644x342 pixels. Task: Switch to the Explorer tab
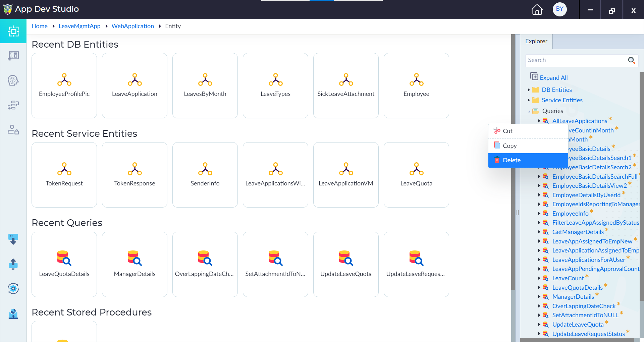[x=536, y=41]
